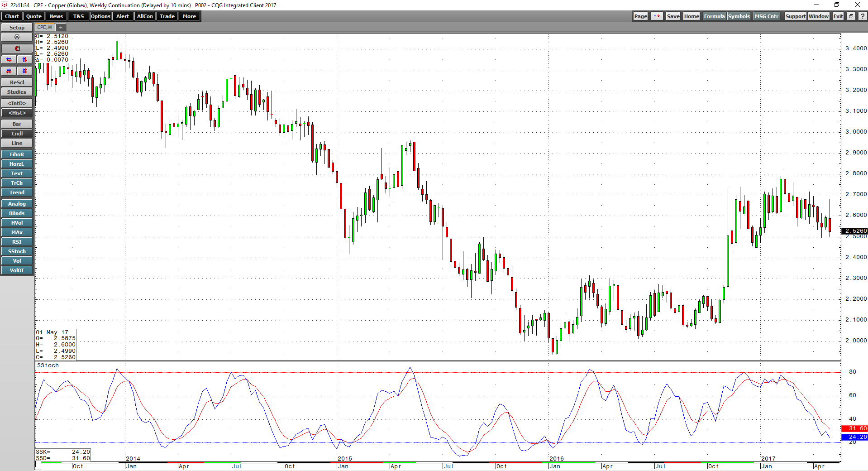
Task: Click the red-blue swap arrows icon
Action: click(9, 59)
